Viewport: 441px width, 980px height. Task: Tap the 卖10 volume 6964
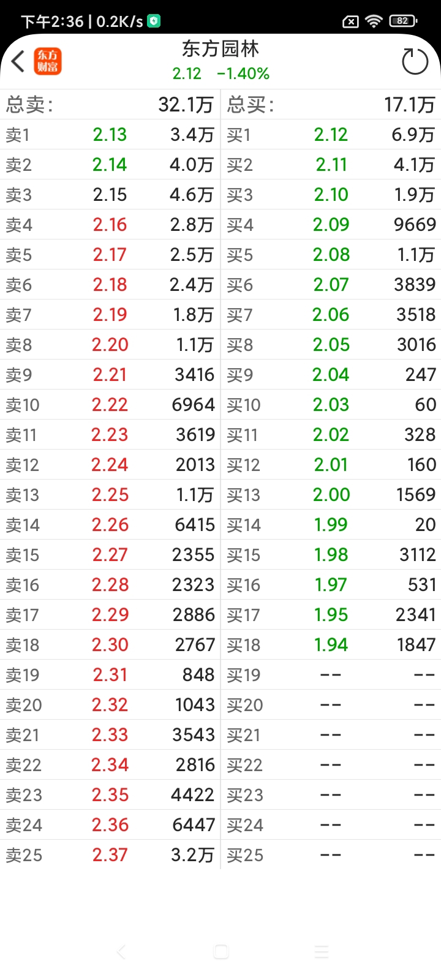point(194,405)
